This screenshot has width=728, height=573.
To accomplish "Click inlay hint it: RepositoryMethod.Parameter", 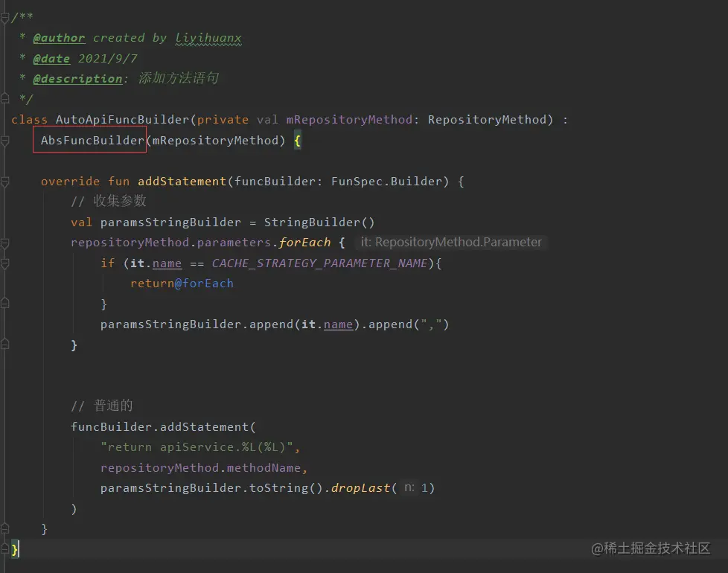I will click(451, 242).
